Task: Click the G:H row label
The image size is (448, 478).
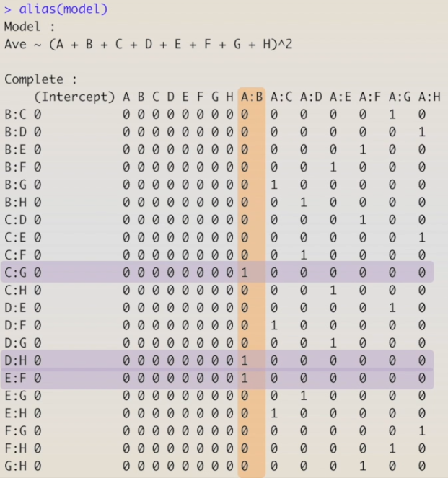Action: (14, 466)
